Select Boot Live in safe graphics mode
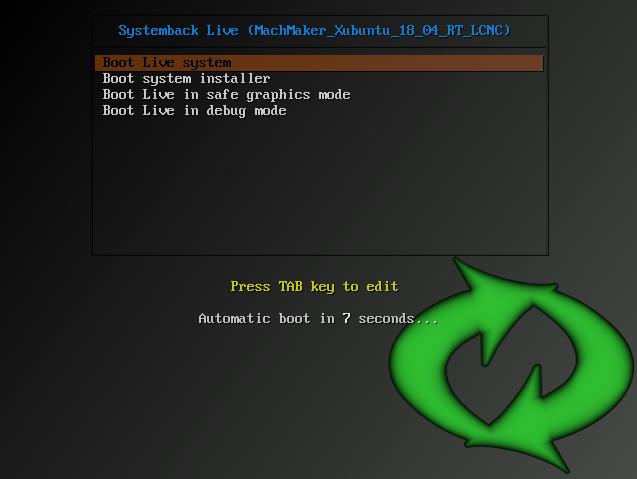Screen dimensions: 637x479 [226, 95]
